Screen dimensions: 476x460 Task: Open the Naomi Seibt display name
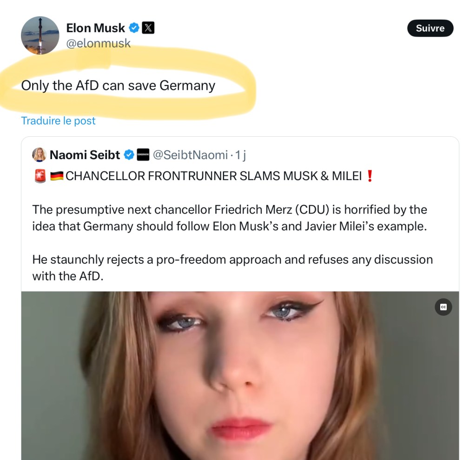pyautogui.click(x=85, y=155)
